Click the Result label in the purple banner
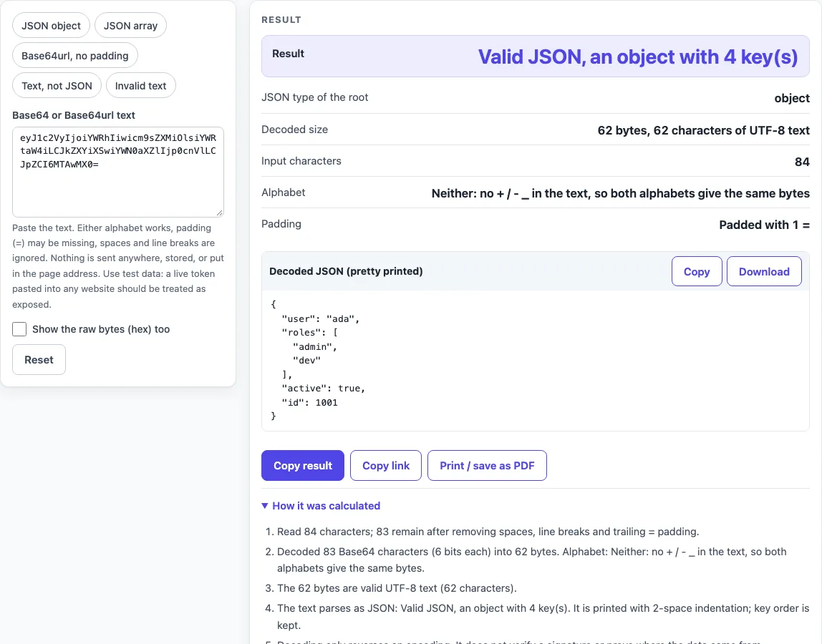 (289, 54)
